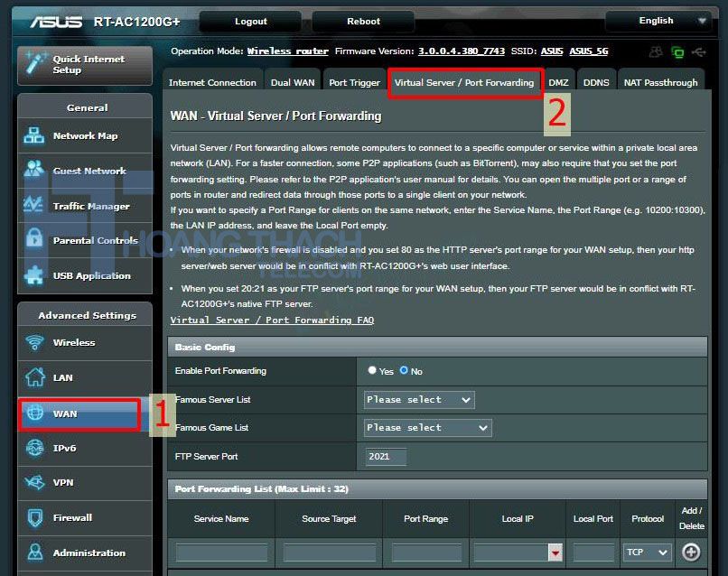Select Yes for Enable Port Forwarding
728x576 pixels.
click(x=372, y=370)
